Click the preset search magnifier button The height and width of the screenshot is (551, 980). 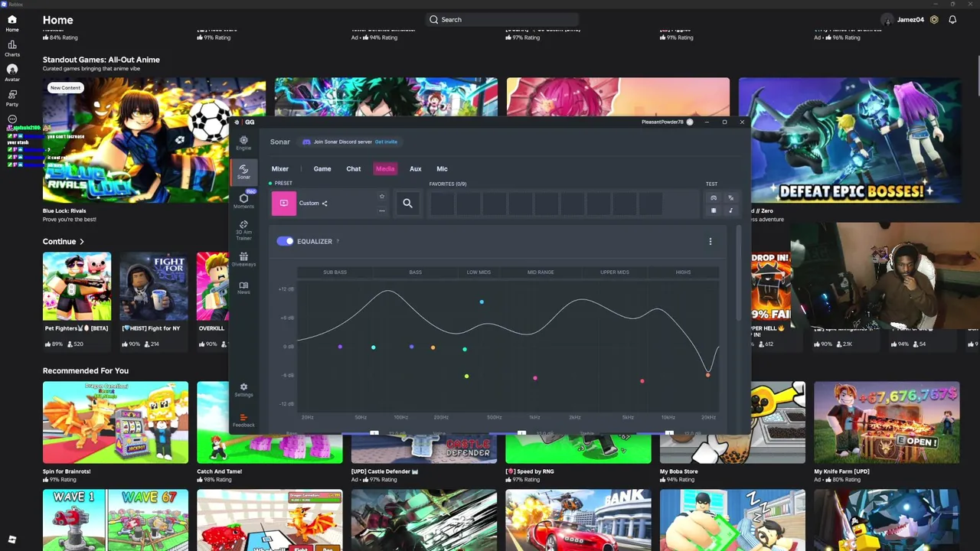407,204
